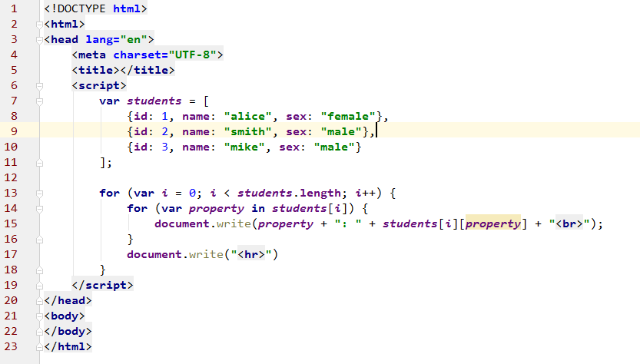Click line number 12 in the gutter
This screenshot has width=640, height=364.
[x=11, y=177]
